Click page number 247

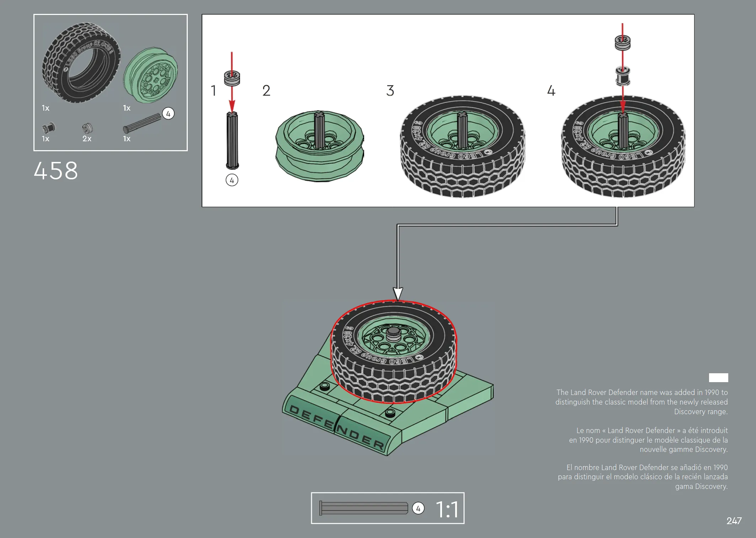734,521
